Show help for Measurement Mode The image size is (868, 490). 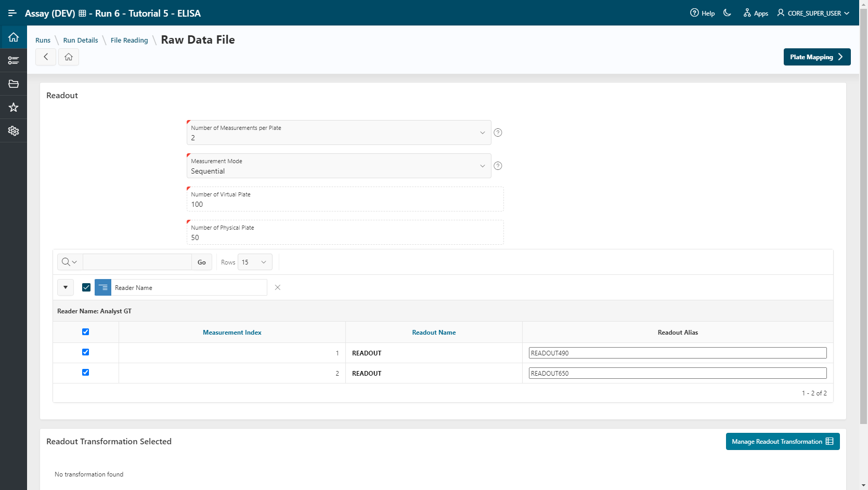click(x=498, y=166)
